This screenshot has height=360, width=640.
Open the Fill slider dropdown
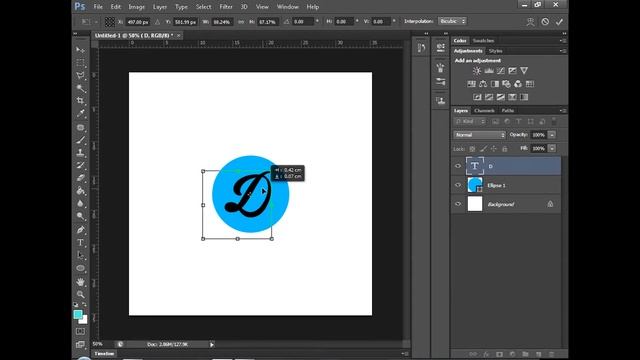pos(552,149)
